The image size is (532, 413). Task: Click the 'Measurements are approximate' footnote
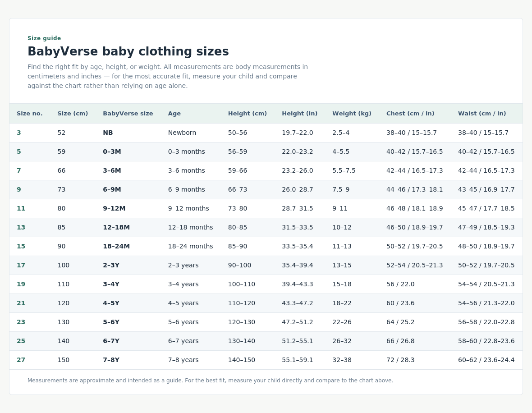point(211,381)
